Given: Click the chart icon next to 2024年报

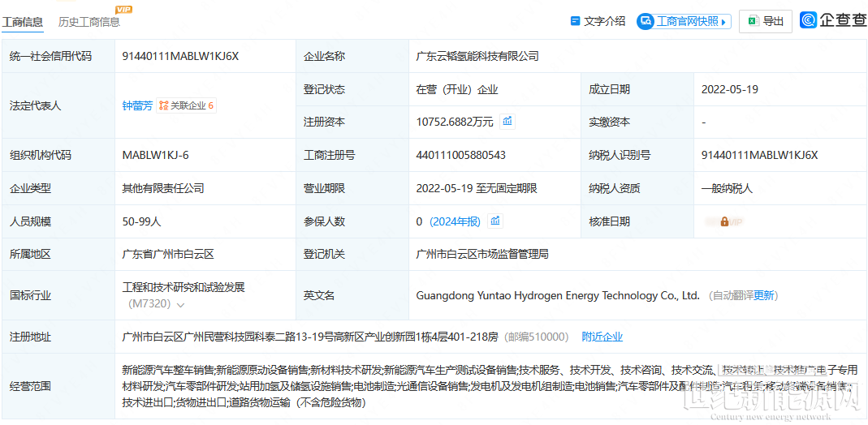Looking at the screenshot, I should [x=495, y=221].
